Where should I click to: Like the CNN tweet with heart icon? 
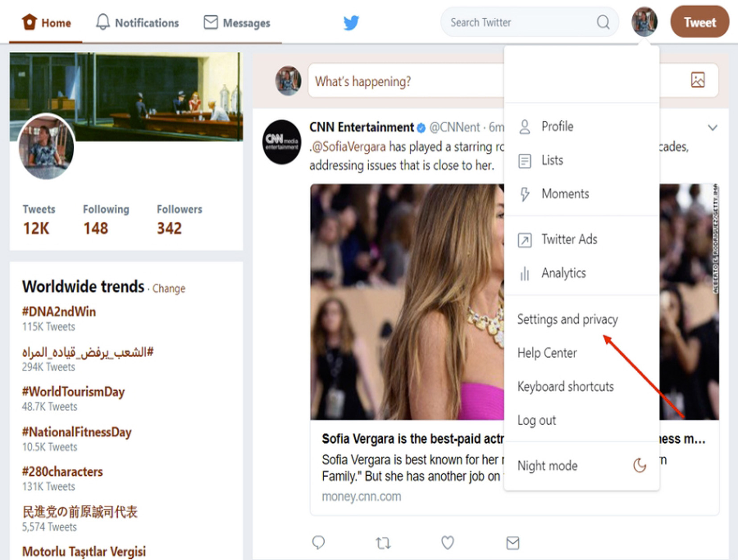448,543
